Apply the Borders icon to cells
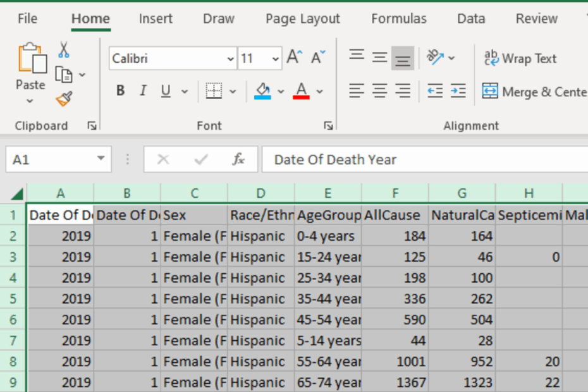Screen dimensions: 588x392 (214, 91)
